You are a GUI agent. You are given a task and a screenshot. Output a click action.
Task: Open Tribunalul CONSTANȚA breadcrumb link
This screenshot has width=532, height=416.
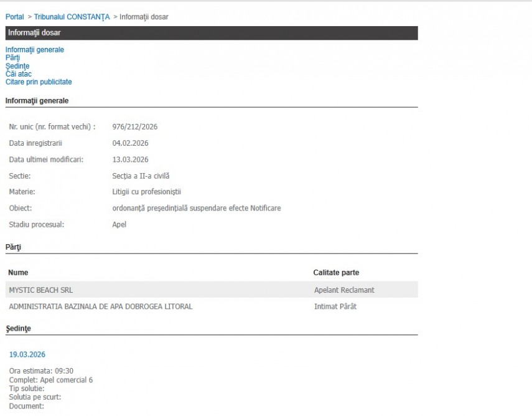[72, 17]
